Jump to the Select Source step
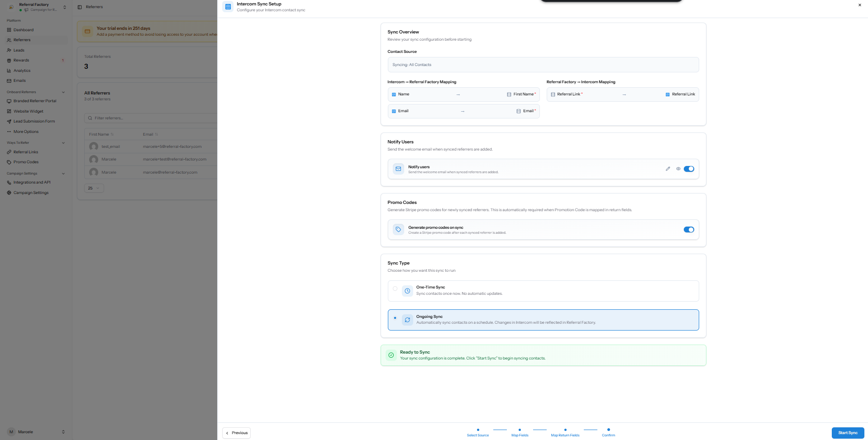Screen dimensions: 868x440 pyautogui.click(x=478, y=432)
